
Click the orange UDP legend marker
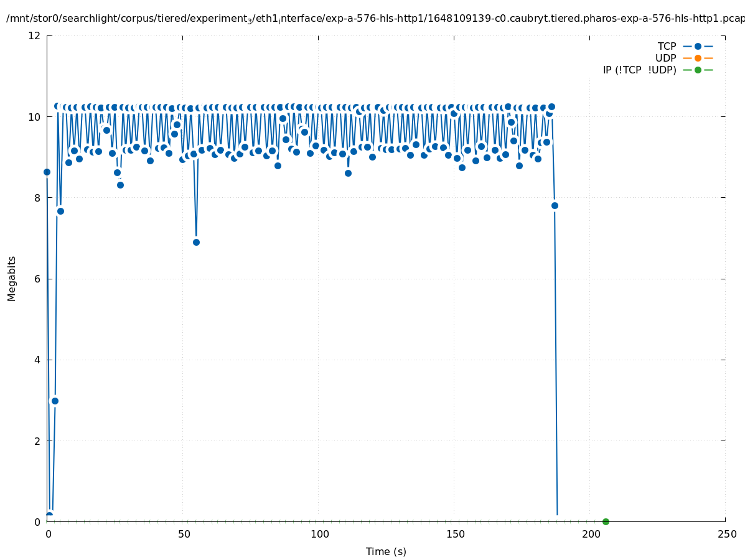tap(698, 58)
